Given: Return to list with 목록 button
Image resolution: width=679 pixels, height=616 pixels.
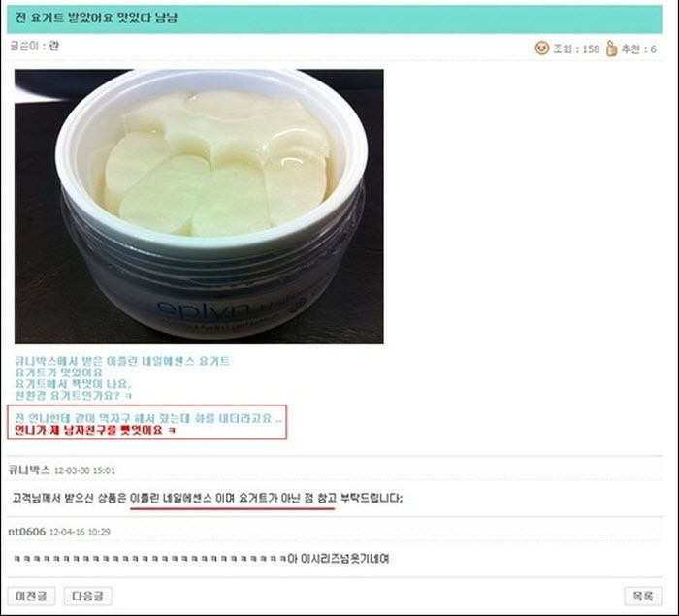Looking at the screenshot, I should pyautogui.click(x=643, y=596).
